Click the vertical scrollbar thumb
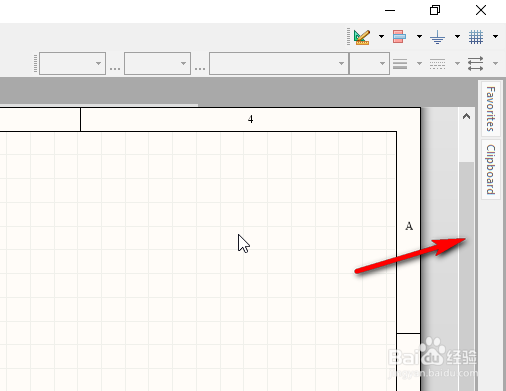This screenshot has height=391, width=506. coord(466,276)
